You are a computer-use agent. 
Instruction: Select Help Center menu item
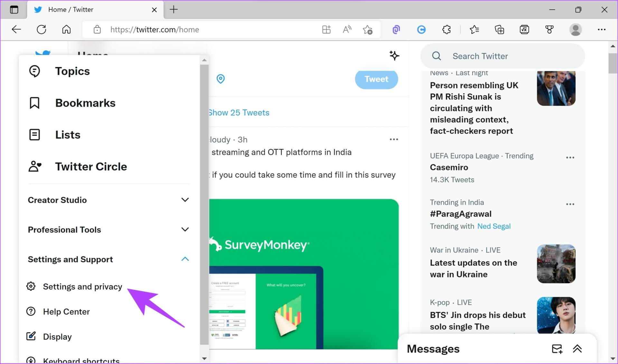pos(66,312)
